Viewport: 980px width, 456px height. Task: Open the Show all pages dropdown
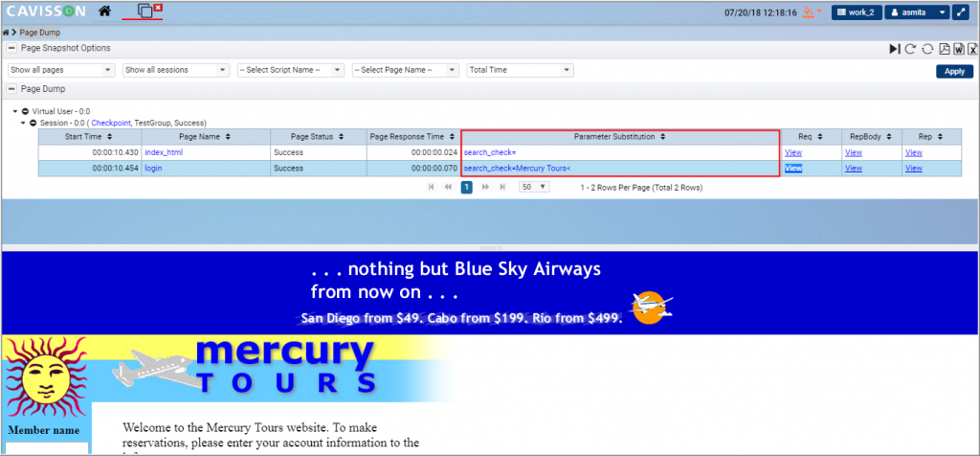point(61,70)
